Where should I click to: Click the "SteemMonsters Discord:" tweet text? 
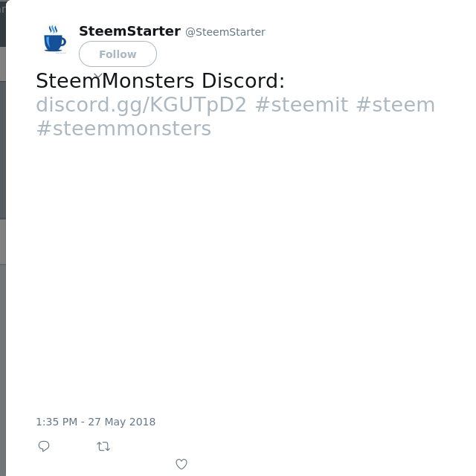click(161, 81)
